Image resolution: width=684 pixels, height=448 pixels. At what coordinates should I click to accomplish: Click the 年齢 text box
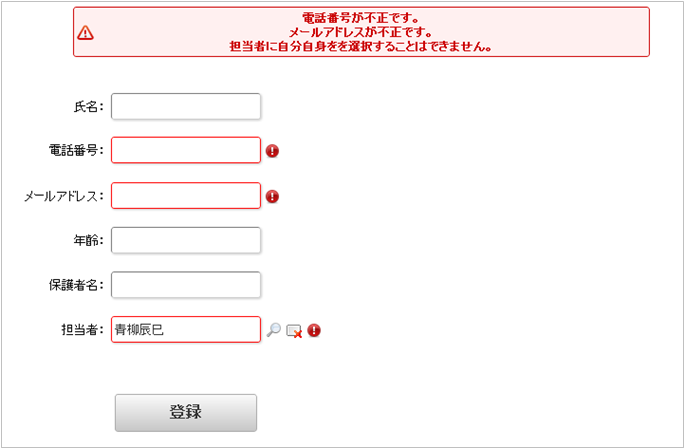pos(186,240)
